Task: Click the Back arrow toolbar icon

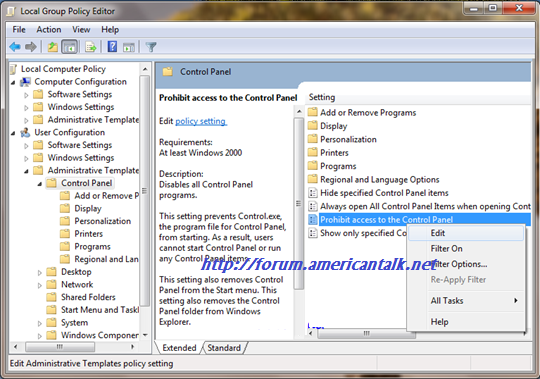Action: (15, 46)
